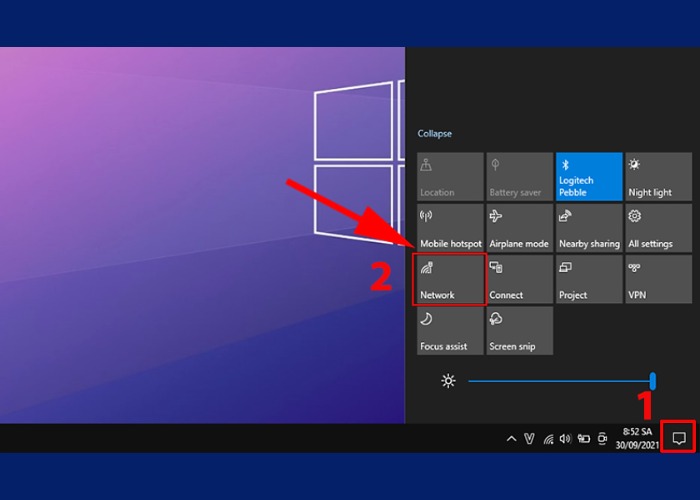Enable Airplane mode

click(519, 228)
